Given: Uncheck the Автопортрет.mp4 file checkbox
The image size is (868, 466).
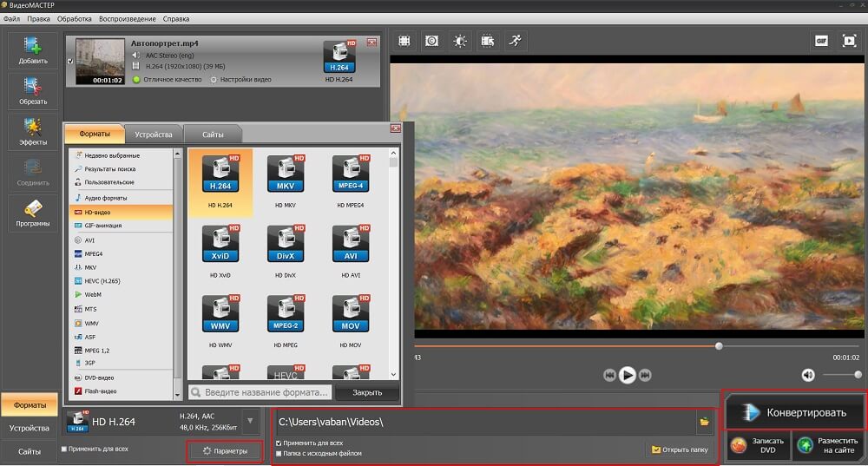Looking at the screenshot, I should (x=70, y=61).
